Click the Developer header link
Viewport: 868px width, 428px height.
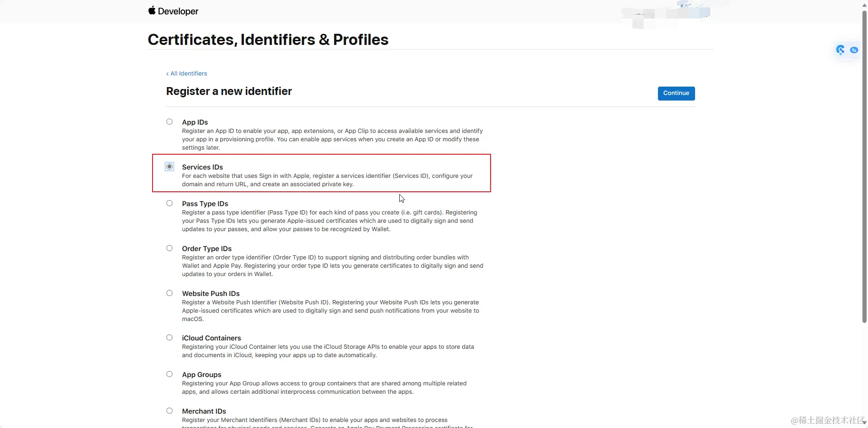(x=178, y=11)
